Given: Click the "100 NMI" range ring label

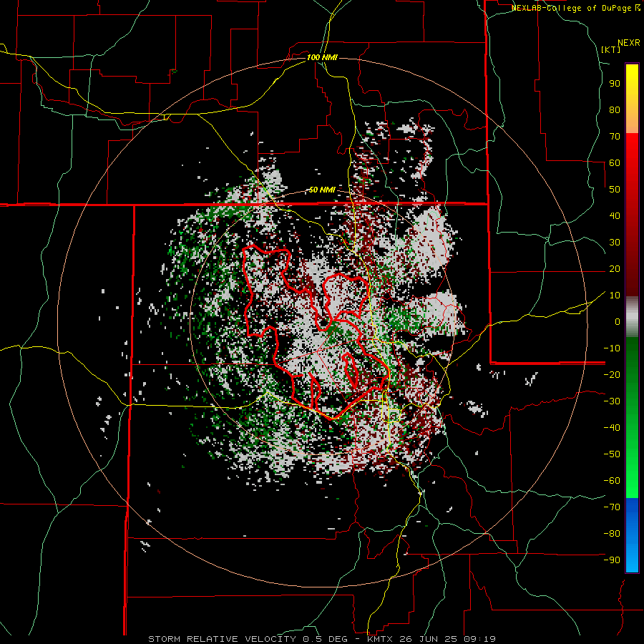Looking at the screenshot, I should point(322,57).
